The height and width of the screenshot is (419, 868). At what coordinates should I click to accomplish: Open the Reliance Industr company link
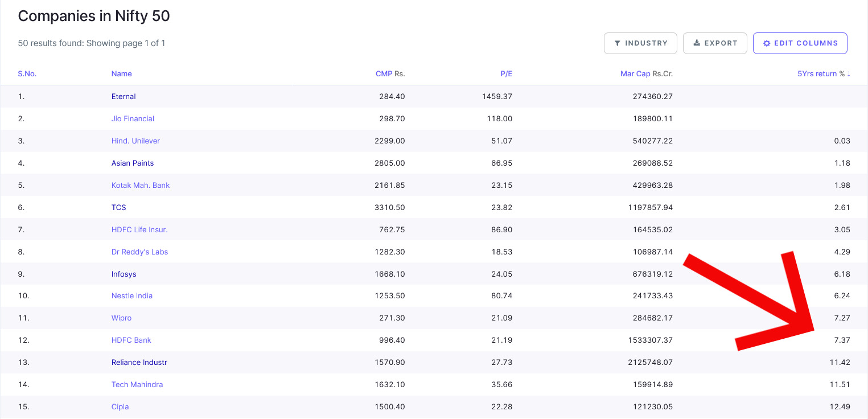(x=139, y=363)
